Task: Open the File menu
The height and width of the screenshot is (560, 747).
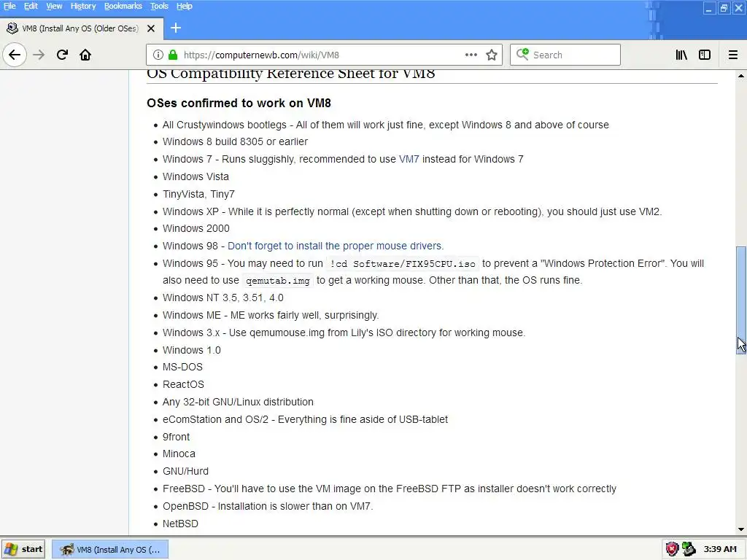Action: (x=9, y=6)
